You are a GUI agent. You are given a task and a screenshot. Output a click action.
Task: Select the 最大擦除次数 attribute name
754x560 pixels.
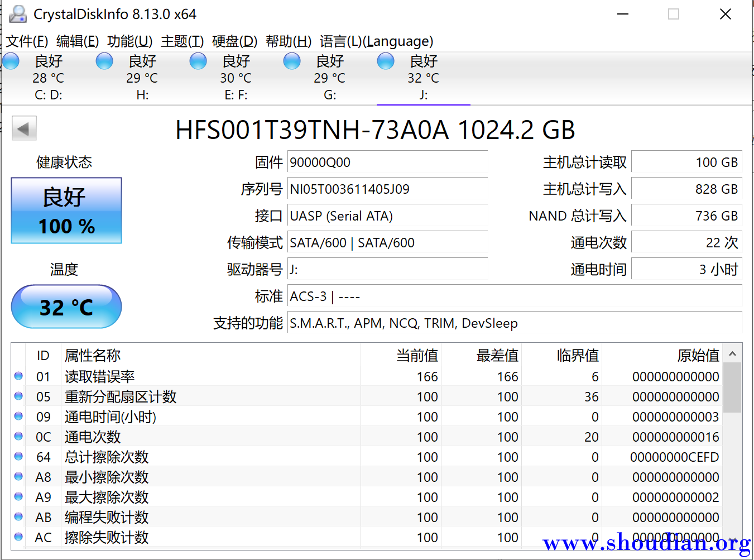107,497
